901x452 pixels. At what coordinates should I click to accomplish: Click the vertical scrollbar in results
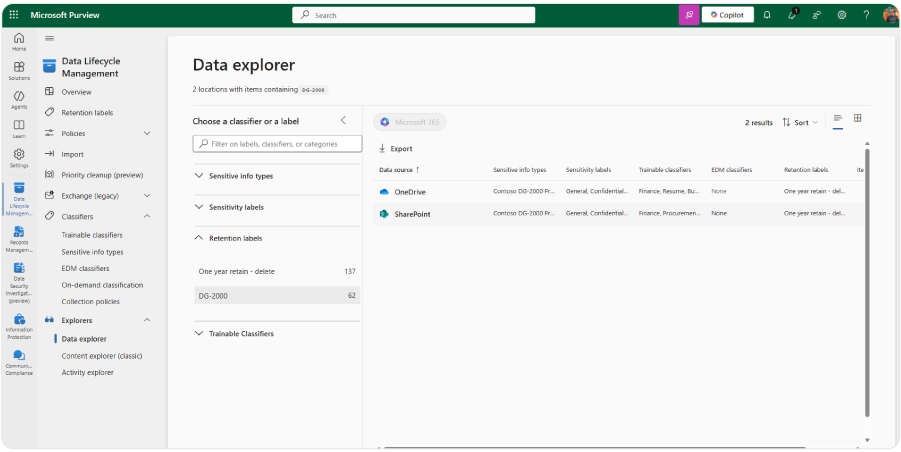click(x=867, y=281)
